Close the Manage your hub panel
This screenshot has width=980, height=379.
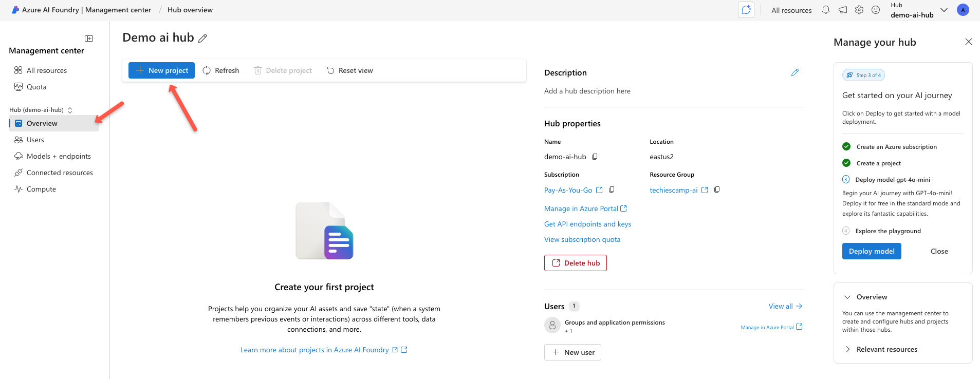coord(969,42)
